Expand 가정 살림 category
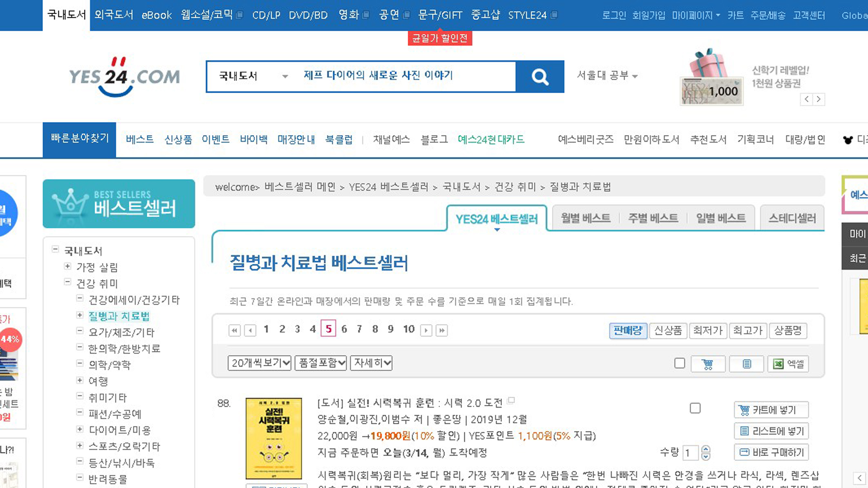Image resolution: width=868 pixels, height=488 pixels. pyautogui.click(x=67, y=266)
